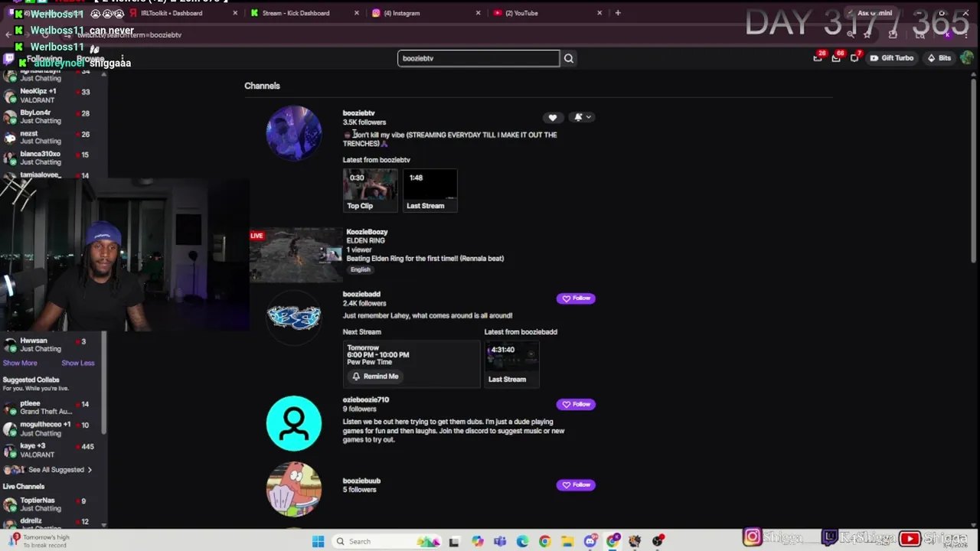Image resolution: width=980 pixels, height=551 pixels.
Task: Open NeoKipz VALORANT channel in sidebar
Action: point(51,96)
